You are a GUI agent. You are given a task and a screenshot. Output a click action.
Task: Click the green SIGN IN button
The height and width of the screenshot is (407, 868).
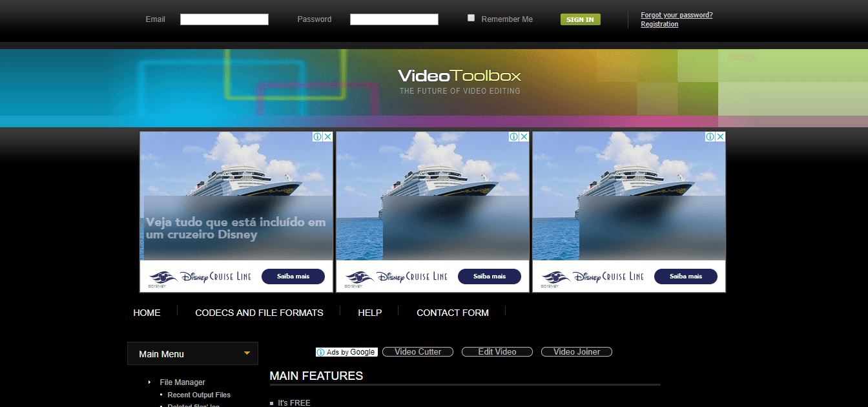point(581,19)
